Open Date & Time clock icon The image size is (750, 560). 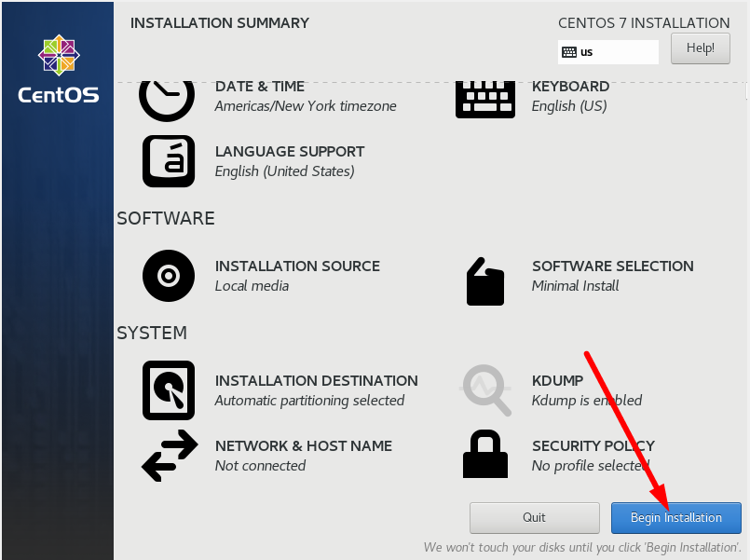167,100
